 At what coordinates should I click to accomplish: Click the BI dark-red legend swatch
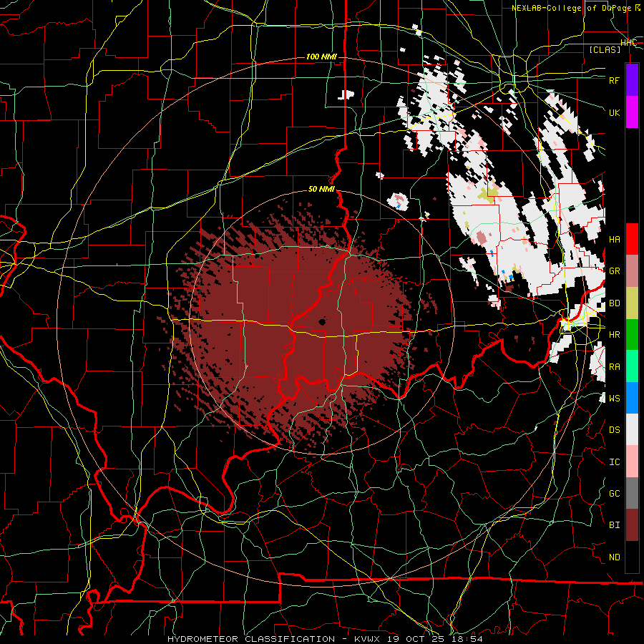[x=632, y=525]
